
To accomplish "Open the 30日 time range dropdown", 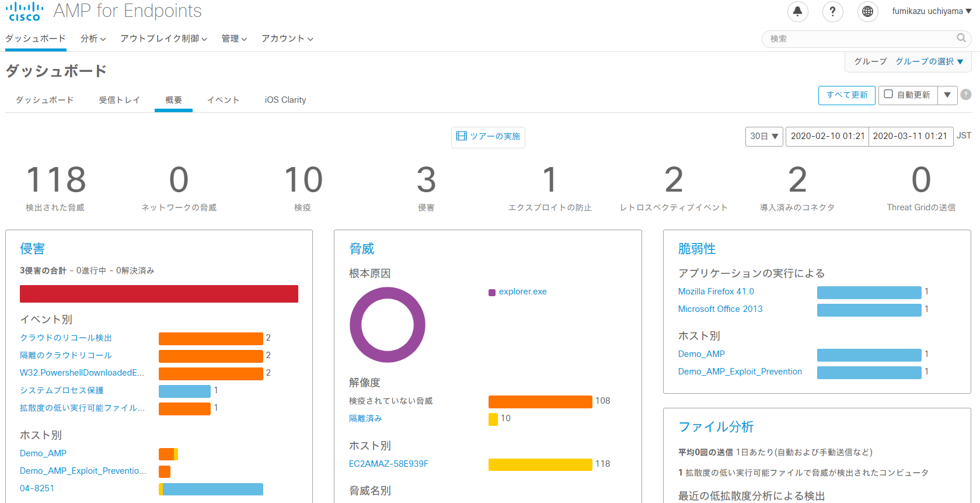I will (764, 136).
